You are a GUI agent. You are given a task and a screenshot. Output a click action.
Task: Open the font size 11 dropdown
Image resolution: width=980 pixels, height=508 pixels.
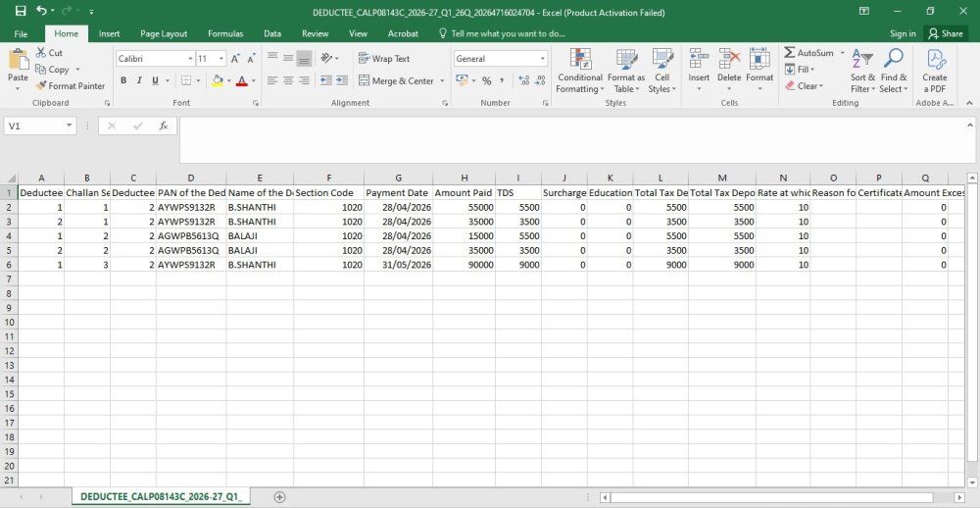tap(221, 59)
